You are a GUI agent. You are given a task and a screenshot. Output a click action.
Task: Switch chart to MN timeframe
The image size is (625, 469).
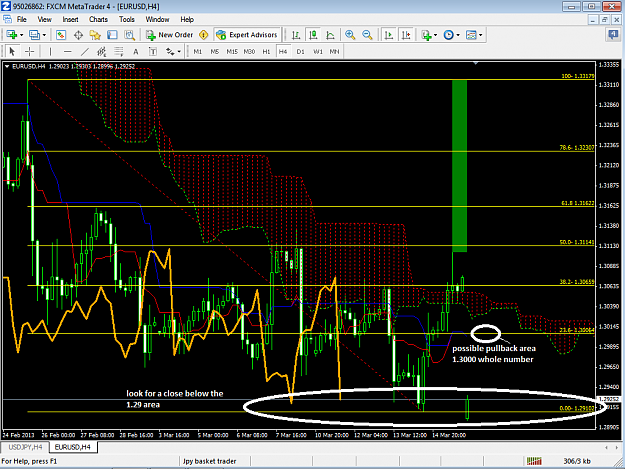334,51
